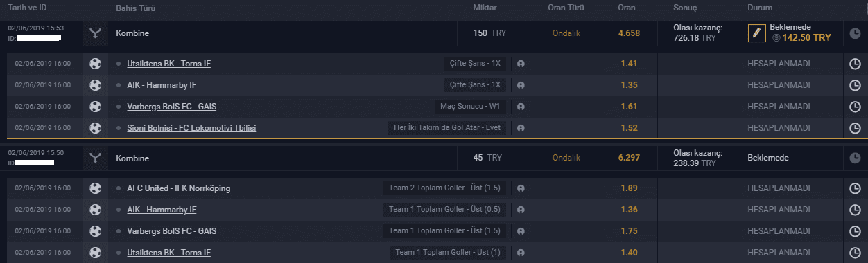Click the Durum column header
Screen dimensions: 868x263
[x=760, y=8]
